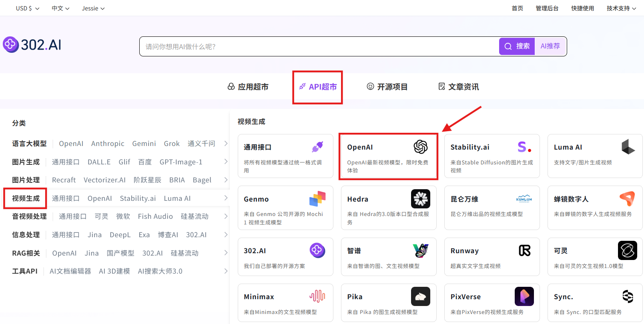Select the 视频生成 category
Screen dimensions: 644x324
(x=26, y=198)
